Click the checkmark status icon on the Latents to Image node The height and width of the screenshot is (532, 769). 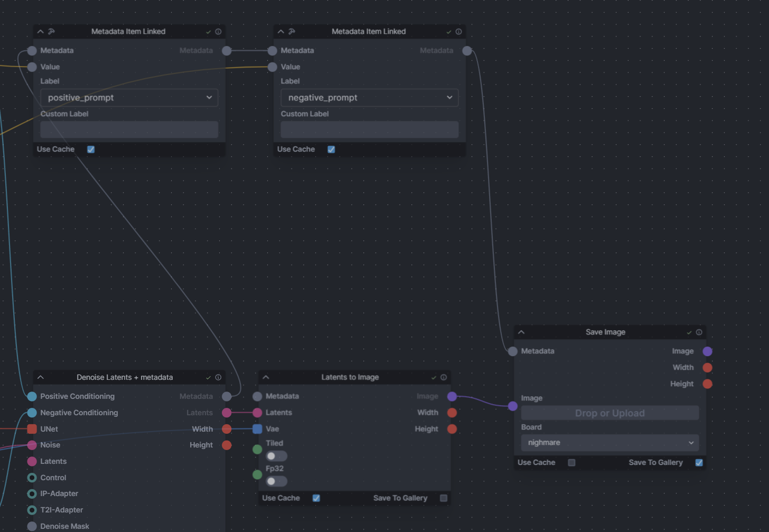[x=434, y=378]
